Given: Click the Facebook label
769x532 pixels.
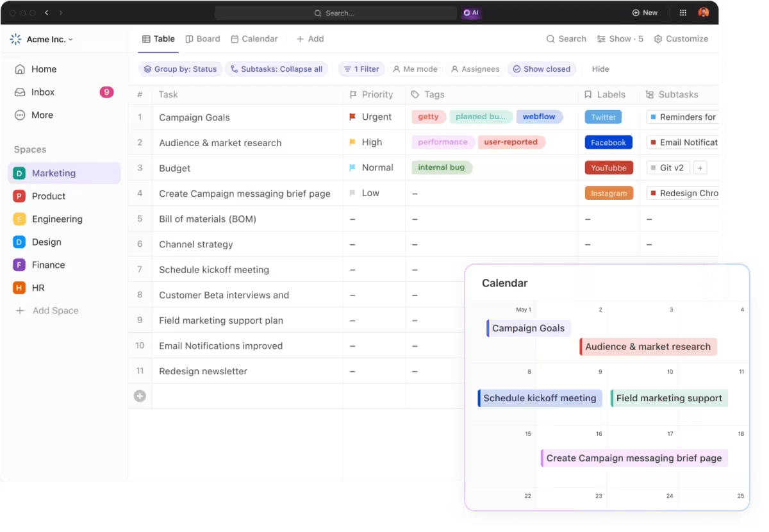Looking at the screenshot, I should pos(609,142).
